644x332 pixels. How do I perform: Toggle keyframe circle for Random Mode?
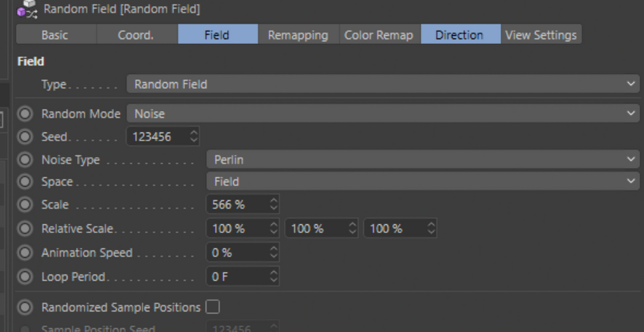click(25, 114)
